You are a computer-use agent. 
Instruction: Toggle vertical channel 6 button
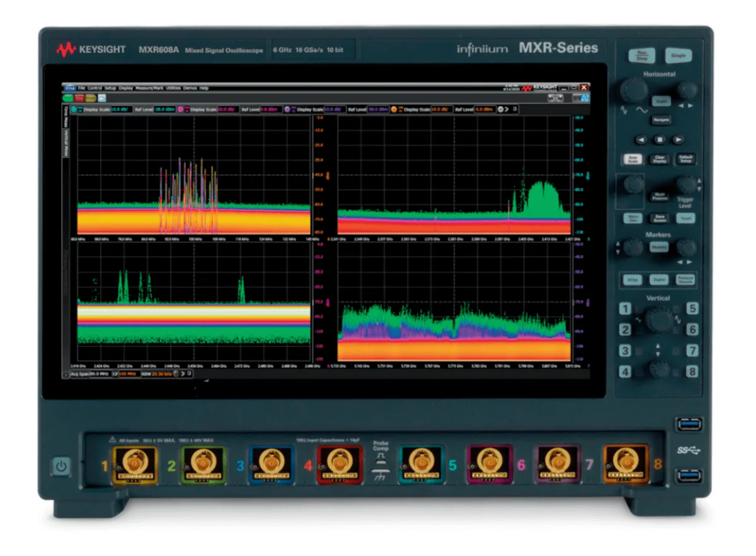pos(692,330)
